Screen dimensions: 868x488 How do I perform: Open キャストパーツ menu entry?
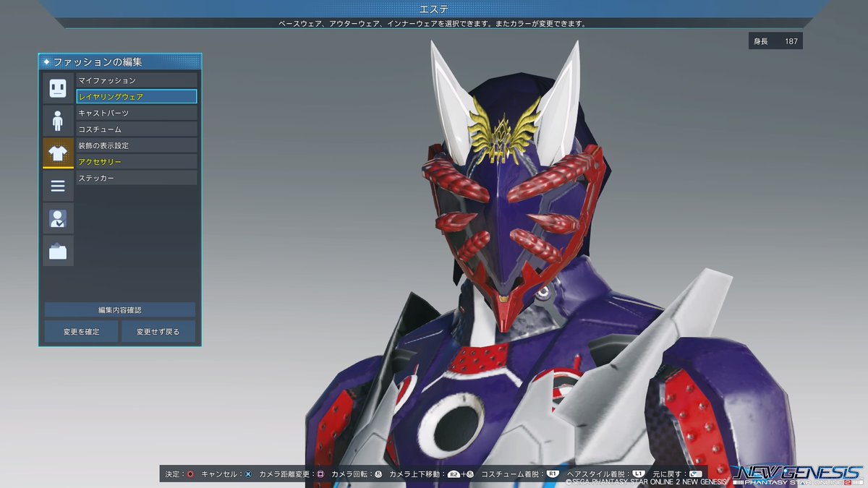point(137,113)
